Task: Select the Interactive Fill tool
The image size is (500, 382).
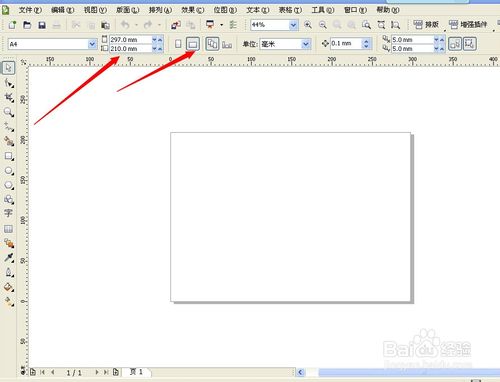Action: point(9,302)
